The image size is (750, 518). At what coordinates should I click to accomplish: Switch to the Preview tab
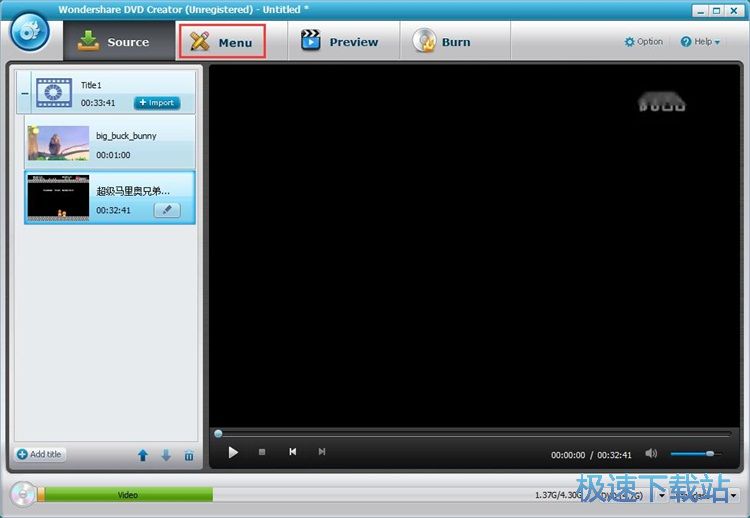[340, 42]
